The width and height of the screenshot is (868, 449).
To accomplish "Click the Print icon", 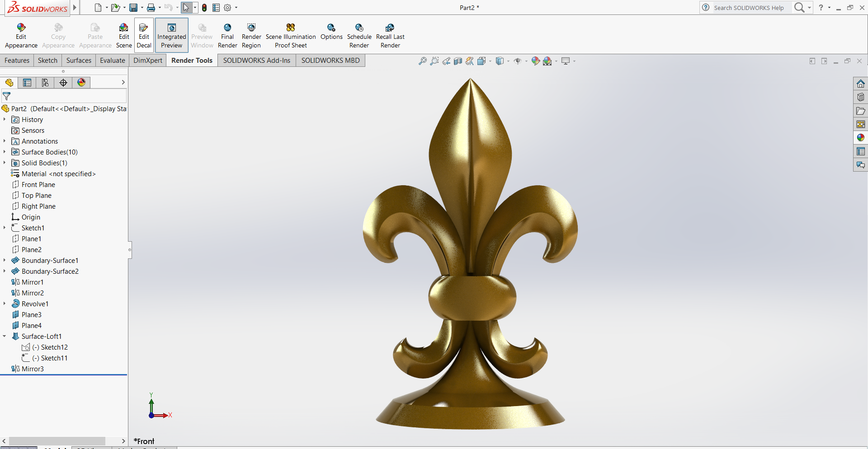I will pos(151,8).
